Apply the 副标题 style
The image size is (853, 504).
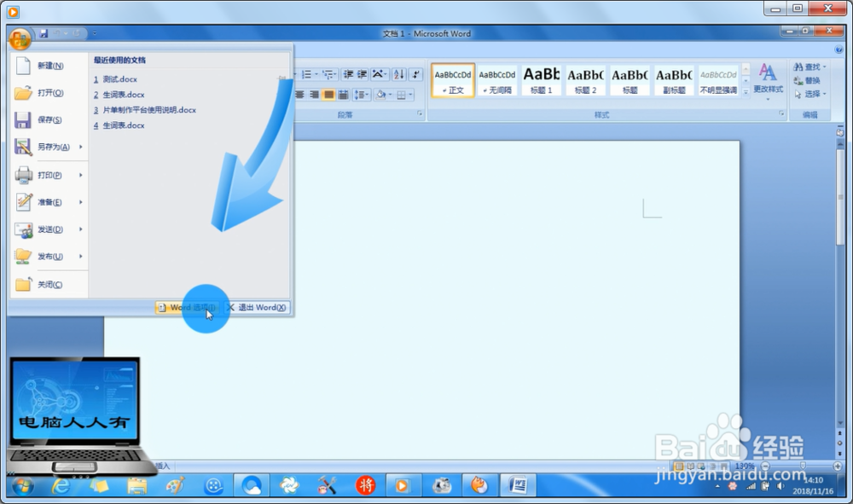pyautogui.click(x=674, y=80)
